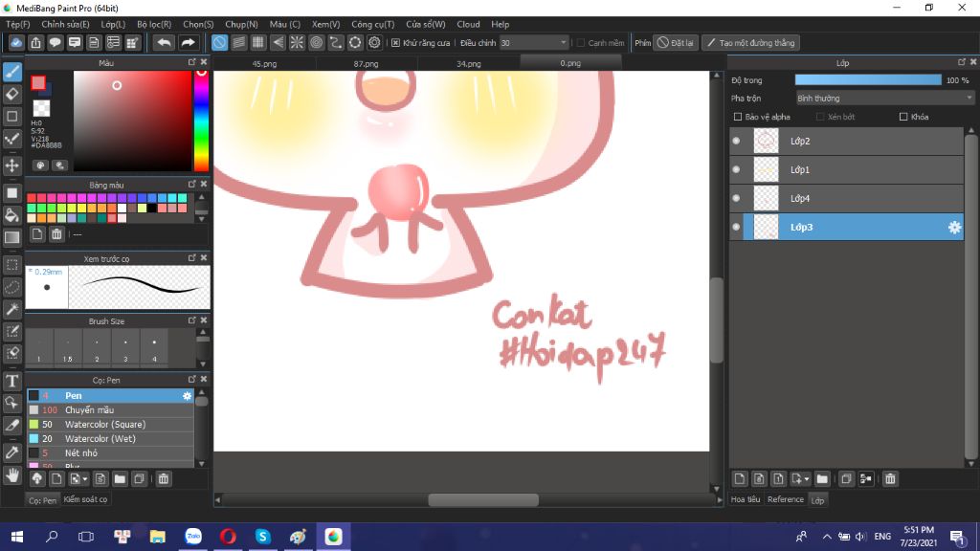Screen dimensions: 980x551
Task: Select the Eyedropper tool
Action: [11, 452]
